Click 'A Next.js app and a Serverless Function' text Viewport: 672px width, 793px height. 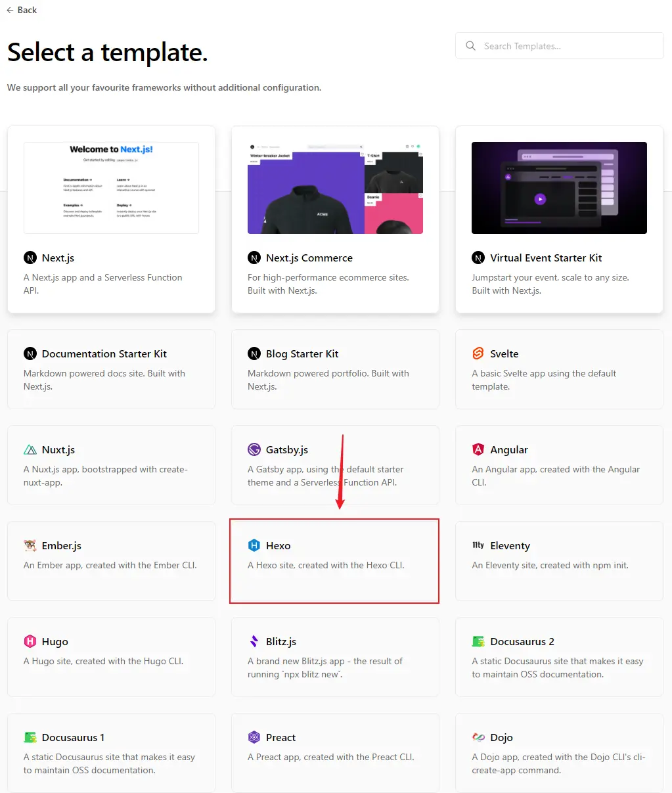(103, 284)
